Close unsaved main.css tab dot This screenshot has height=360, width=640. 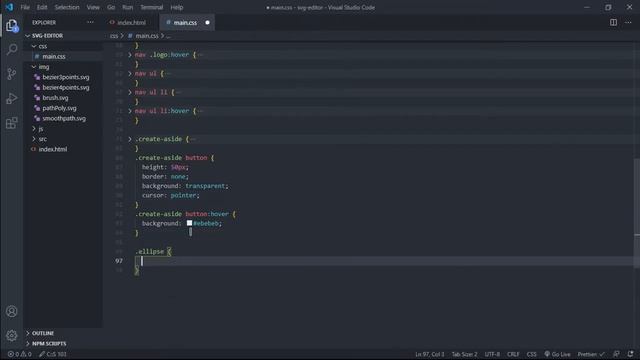click(207, 22)
